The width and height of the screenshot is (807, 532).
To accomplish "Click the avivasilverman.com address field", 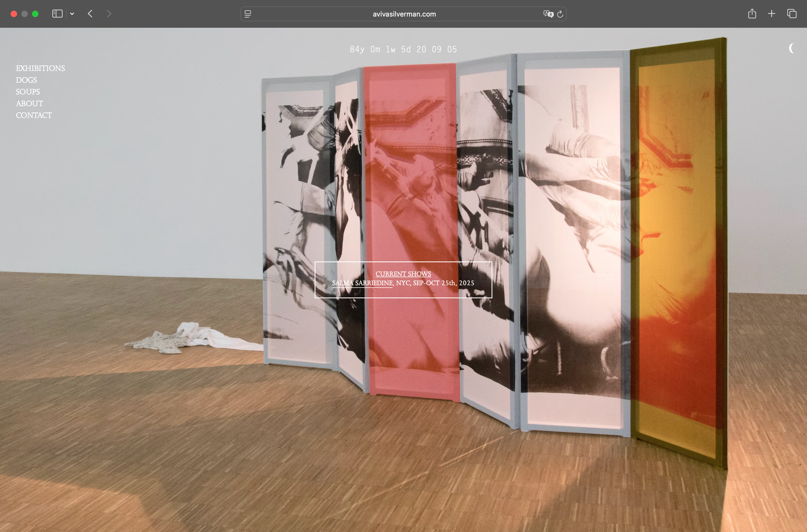I will [404, 14].
